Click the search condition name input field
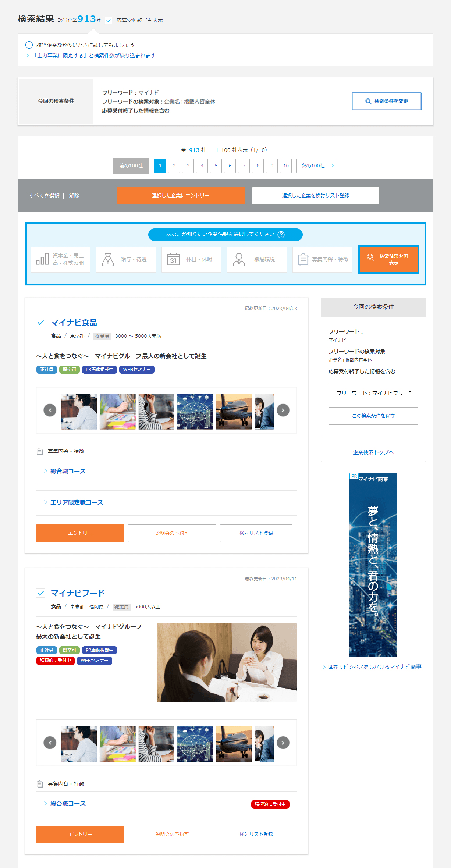The height and width of the screenshot is (868, 451). (373, 394)
